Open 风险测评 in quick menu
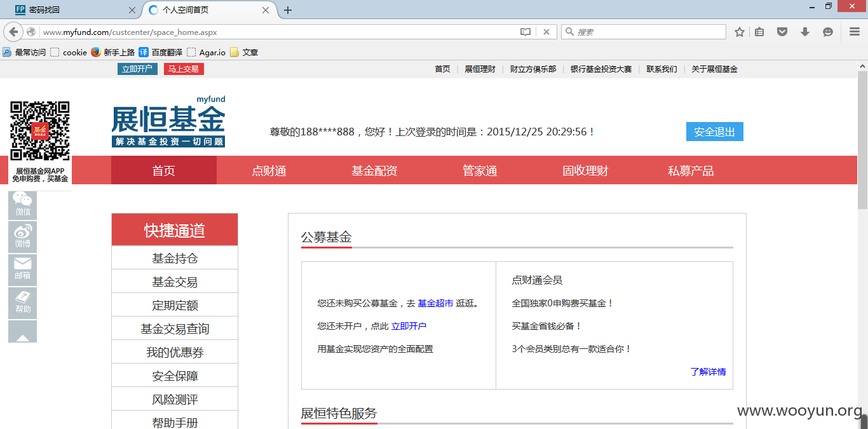The width and height of the screenshot is (868, 429). 175,399
